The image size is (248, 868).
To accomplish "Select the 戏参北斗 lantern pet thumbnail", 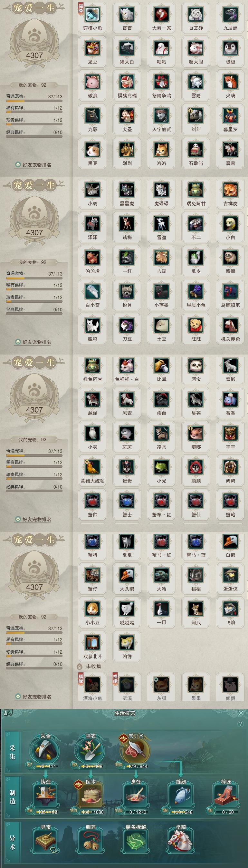I will coord(92,643).
